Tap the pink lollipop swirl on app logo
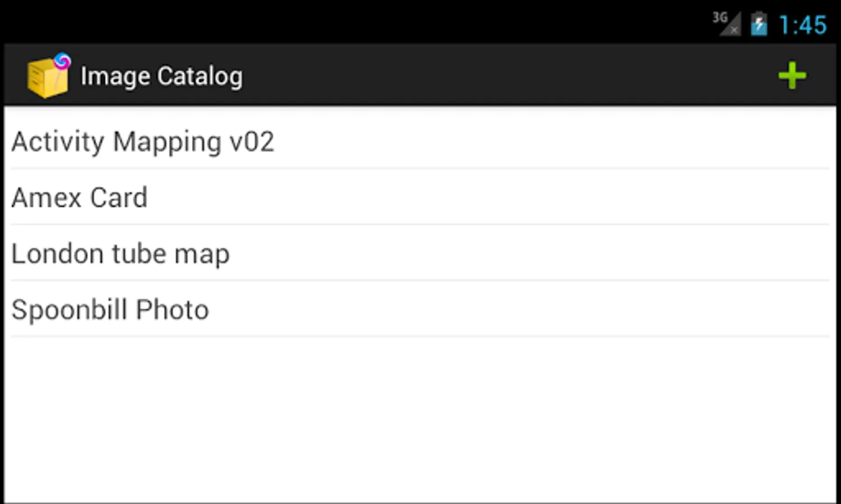The height and width of the screenshot is (504, 841). click(62, 60)
